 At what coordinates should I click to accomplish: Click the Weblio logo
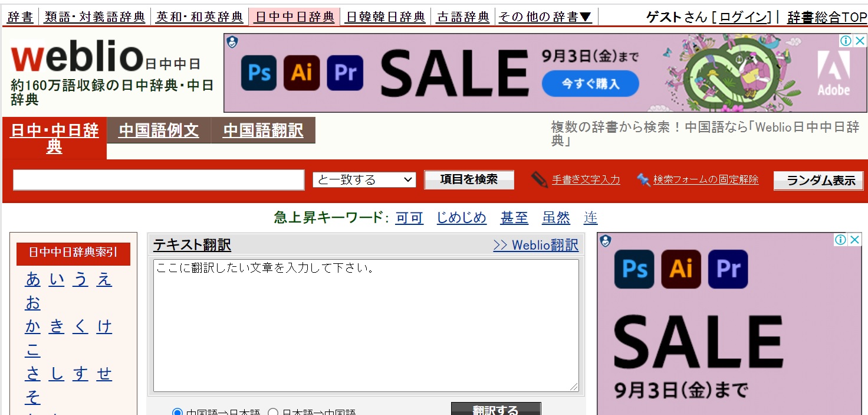(77, 58)
